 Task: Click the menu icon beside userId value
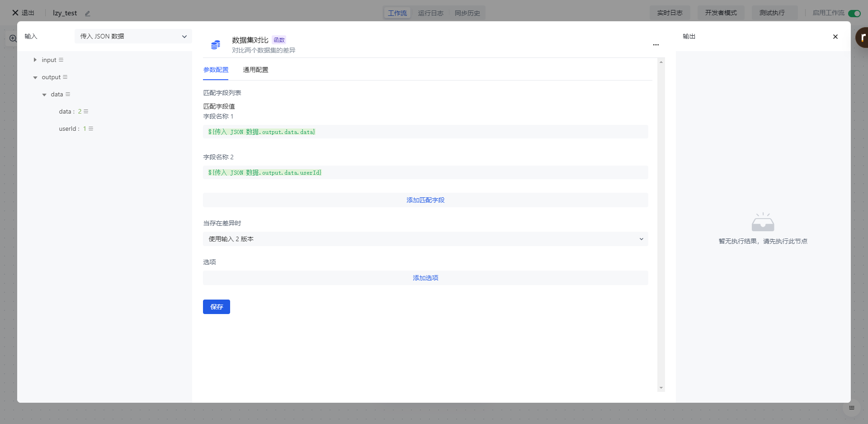91,129
